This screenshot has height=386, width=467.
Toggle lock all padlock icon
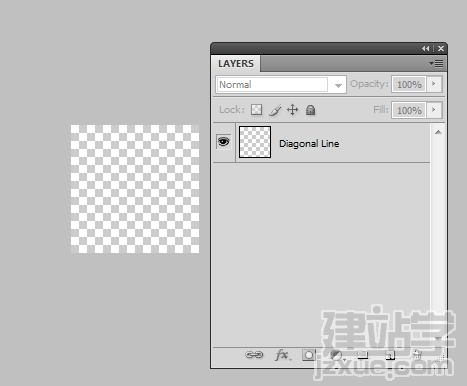pyautogui.click(x=310, y=110)
